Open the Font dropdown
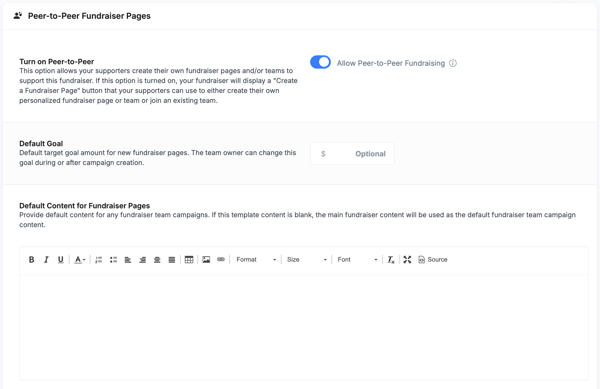The width and height of the screenshot is (600, 389). point(357,260)
